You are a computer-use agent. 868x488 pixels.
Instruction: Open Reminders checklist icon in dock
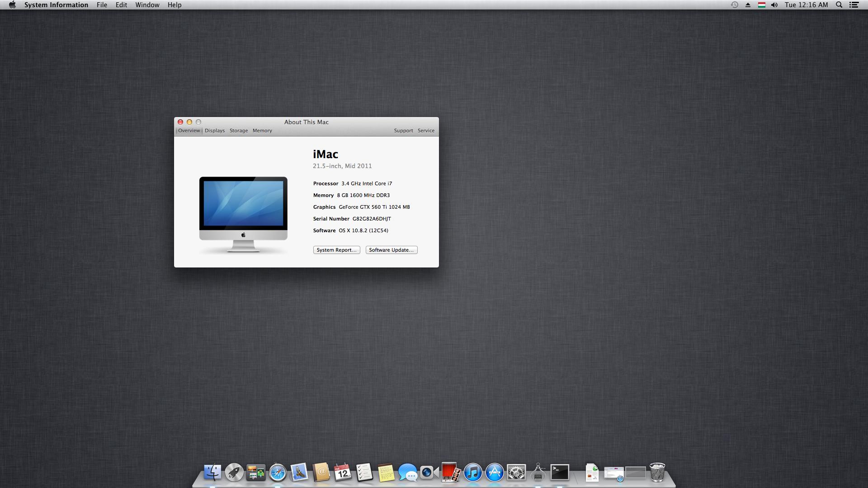tap(364, 473)
